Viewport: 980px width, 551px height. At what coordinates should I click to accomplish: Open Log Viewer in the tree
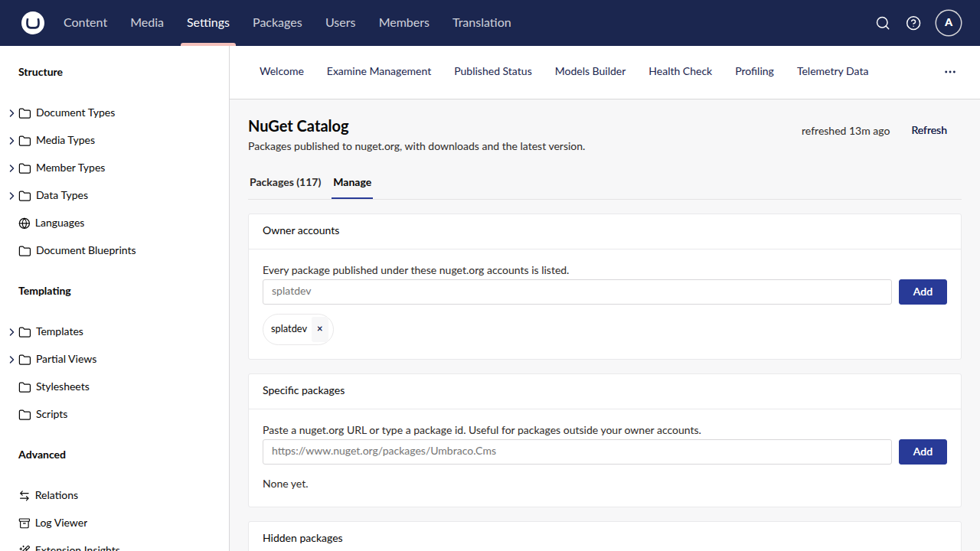(x=61, y=523)
